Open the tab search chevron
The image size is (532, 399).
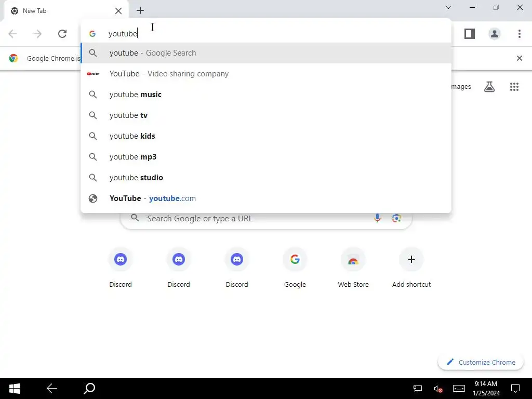448,7
